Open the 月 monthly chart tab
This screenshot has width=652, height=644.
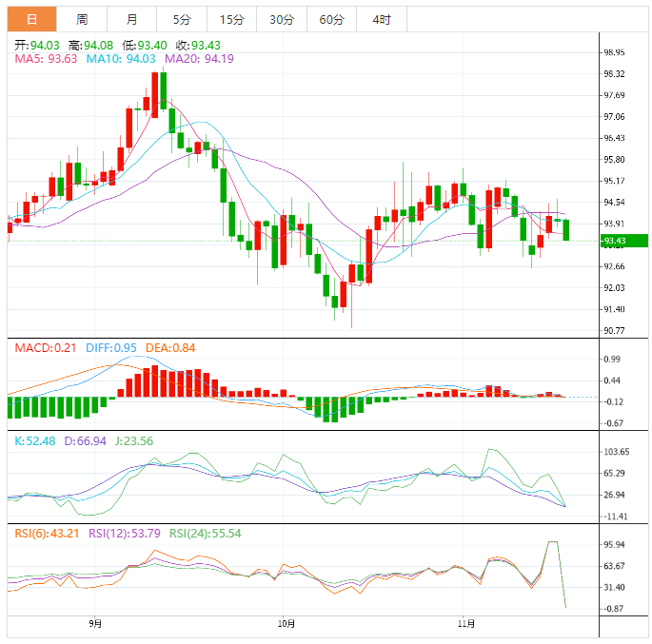(131, 19)
